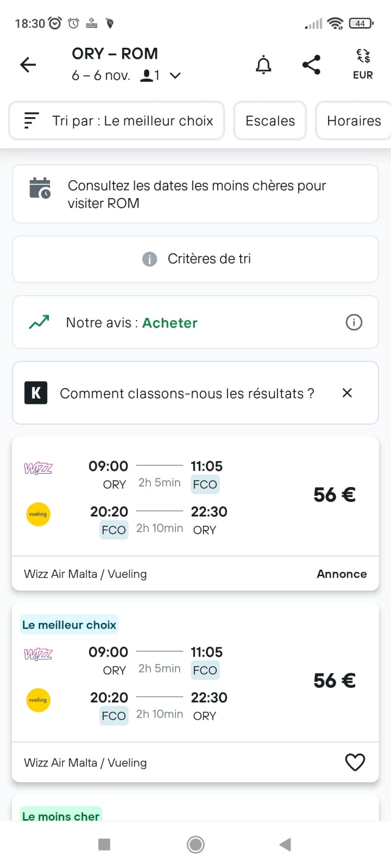The width and height of the screenshot is (391, 868).
Task: Open Tri par sort dropdown
Action: pyautogui.click(x=117, y=120)
